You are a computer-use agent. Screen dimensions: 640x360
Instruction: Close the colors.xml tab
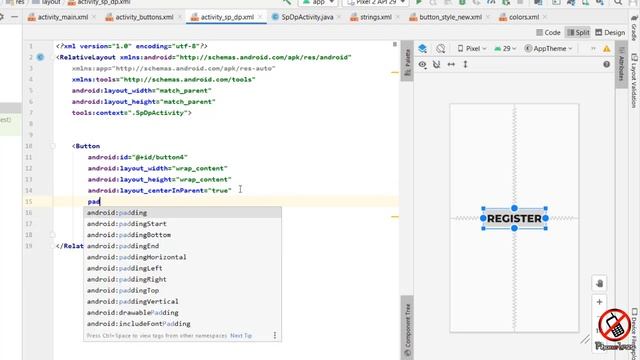pos(544,17)
